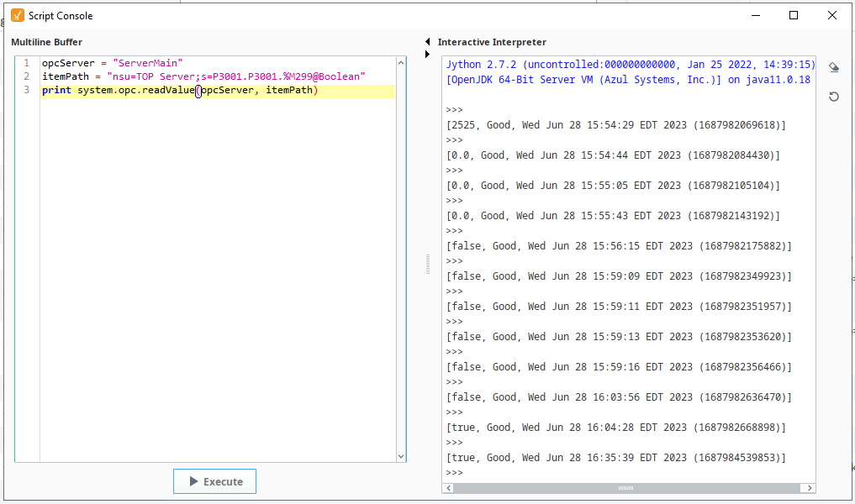Image resolution: width=855 pixels, height=504 pixels.
Task: Clear the interpreter output with eraser icon
Action: (x=834, y=67)
